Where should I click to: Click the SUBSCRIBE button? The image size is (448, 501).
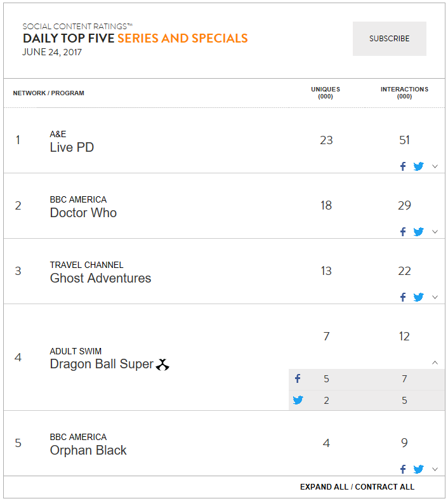point(389,39)
